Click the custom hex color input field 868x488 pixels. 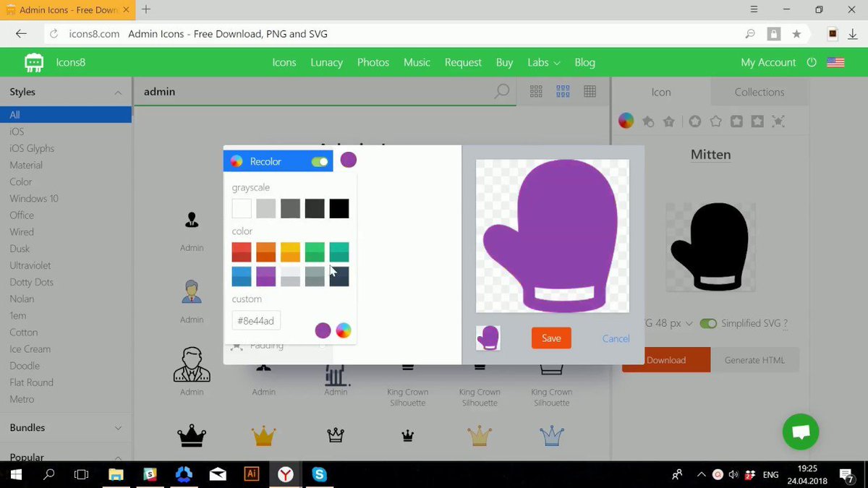click(256, 320)
